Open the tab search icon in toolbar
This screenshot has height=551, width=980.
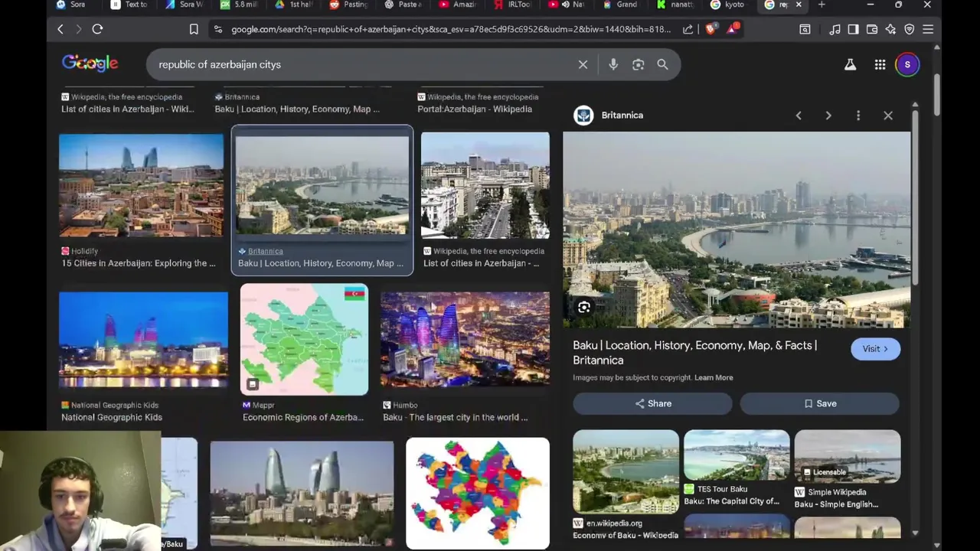[x=805, y=29]
